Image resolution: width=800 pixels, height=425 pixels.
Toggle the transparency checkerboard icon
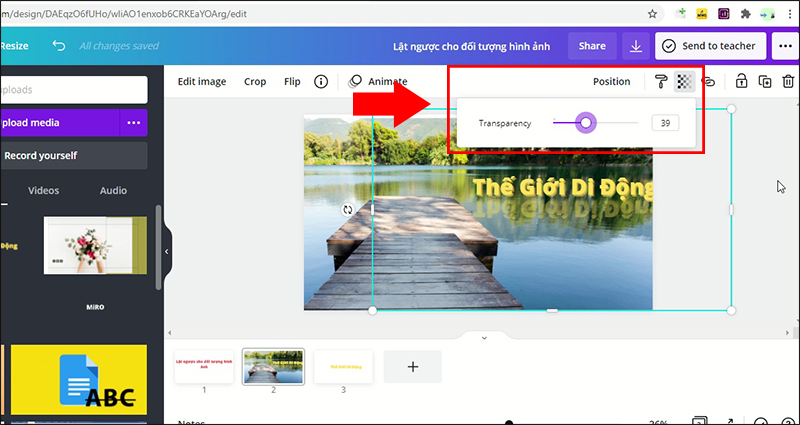(685, 82)
